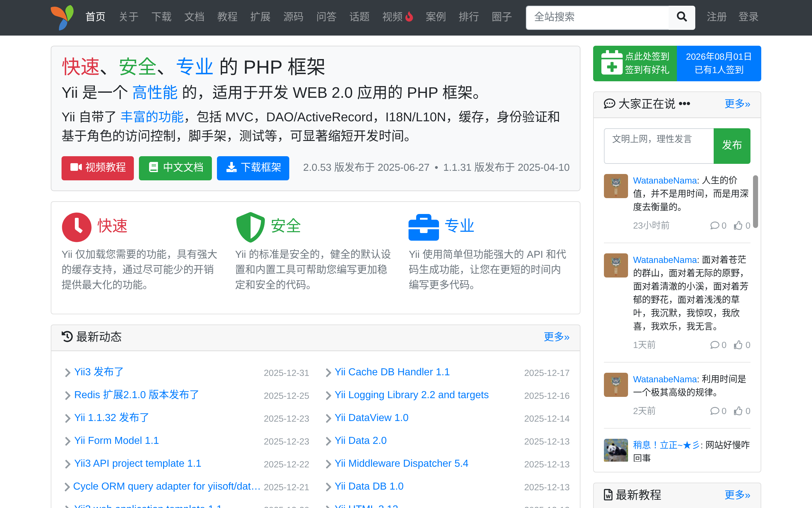This screenshot has height=508, width=812.
Task: Open the 教程 nav item
Action: pos(227,17)
